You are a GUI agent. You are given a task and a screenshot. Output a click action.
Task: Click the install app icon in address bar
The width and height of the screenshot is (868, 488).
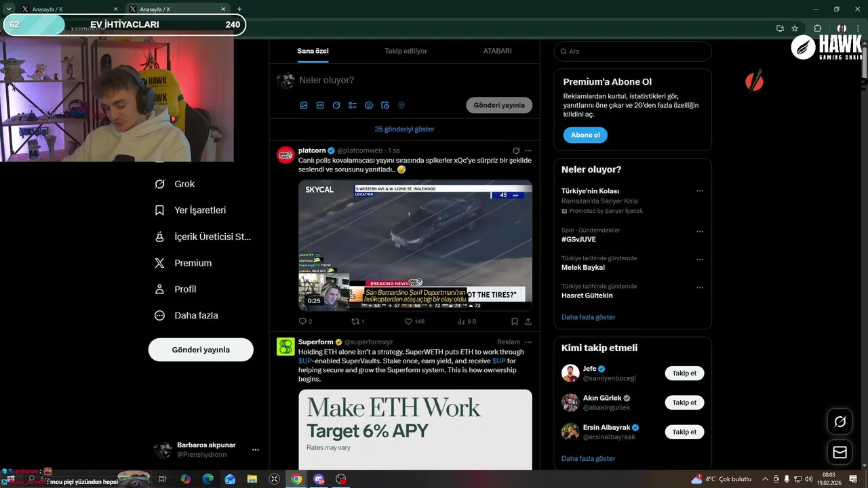point(780,28)
